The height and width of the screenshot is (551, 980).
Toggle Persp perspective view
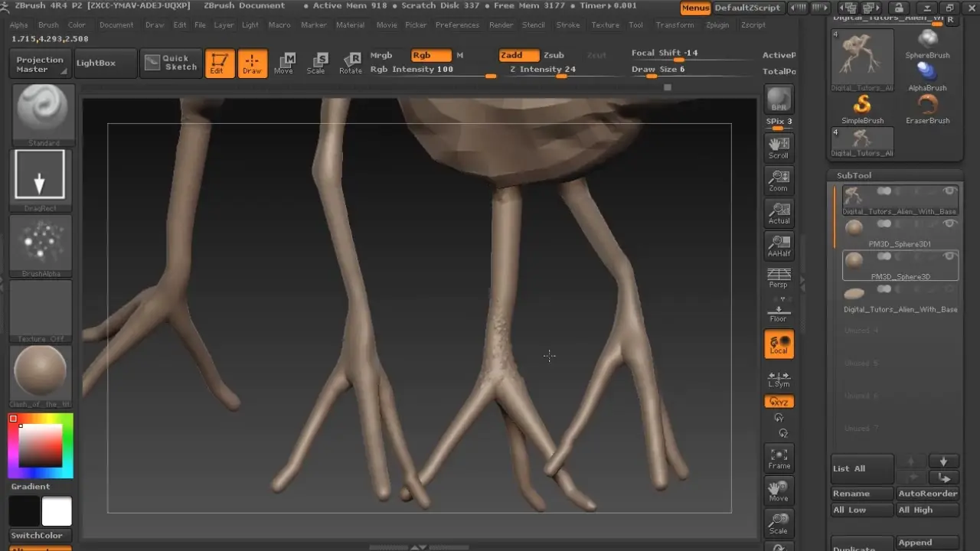click(x=779, y=278)
